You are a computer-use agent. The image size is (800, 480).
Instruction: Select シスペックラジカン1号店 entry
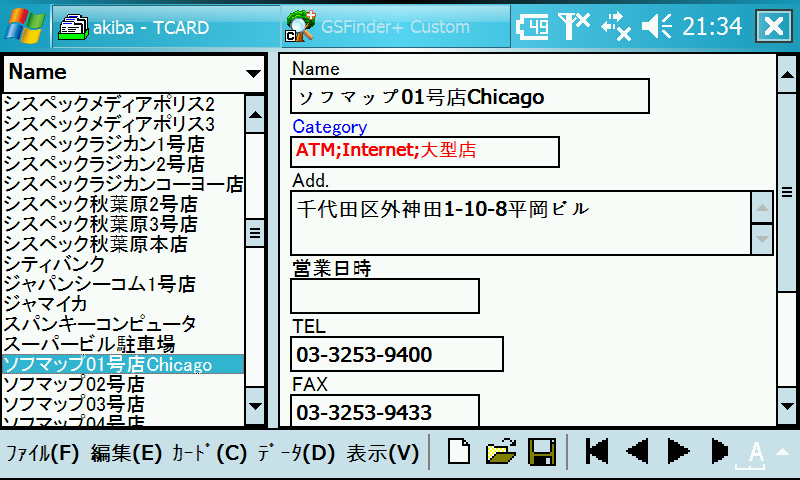123,144
